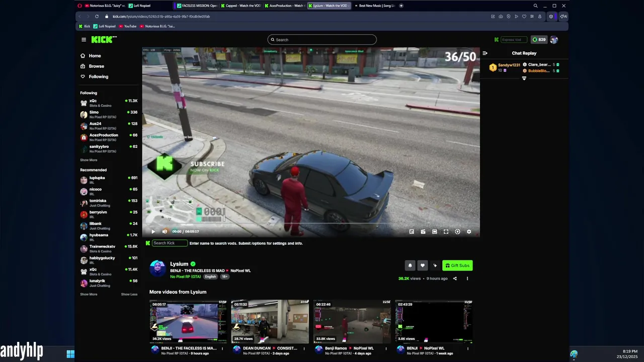Viewport: 644px width, 362px height.
Task: Open DEAN DUNCAN video thumbnail
Action: 270,322
